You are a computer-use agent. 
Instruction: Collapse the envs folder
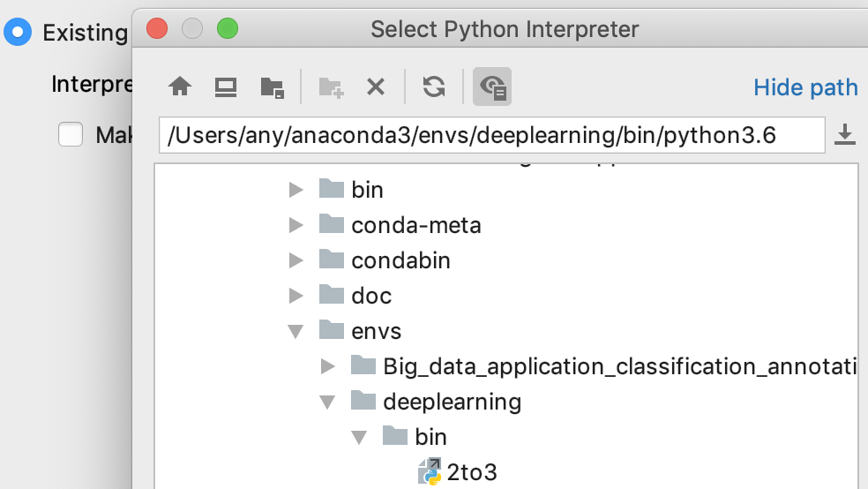[x=297, y=331]
